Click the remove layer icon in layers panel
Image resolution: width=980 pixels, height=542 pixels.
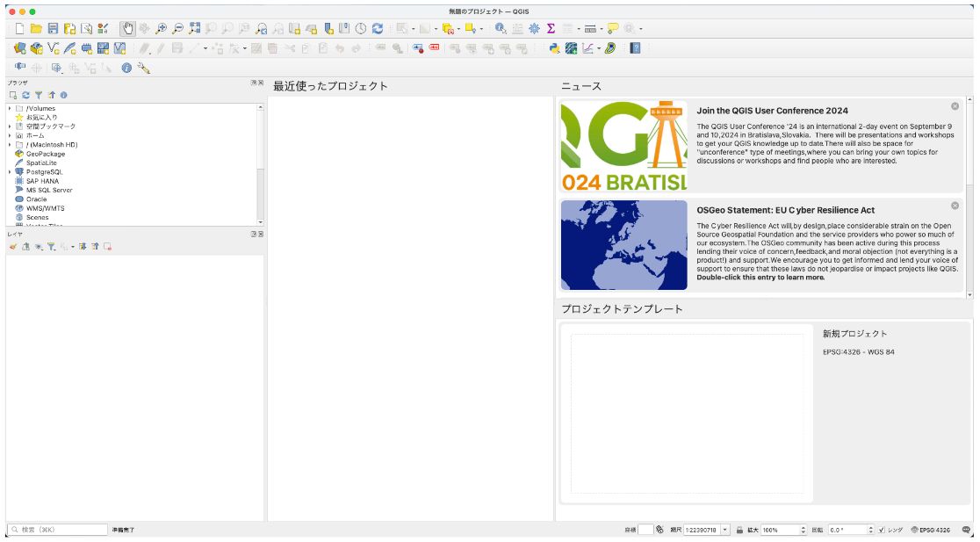coord(107,246)
